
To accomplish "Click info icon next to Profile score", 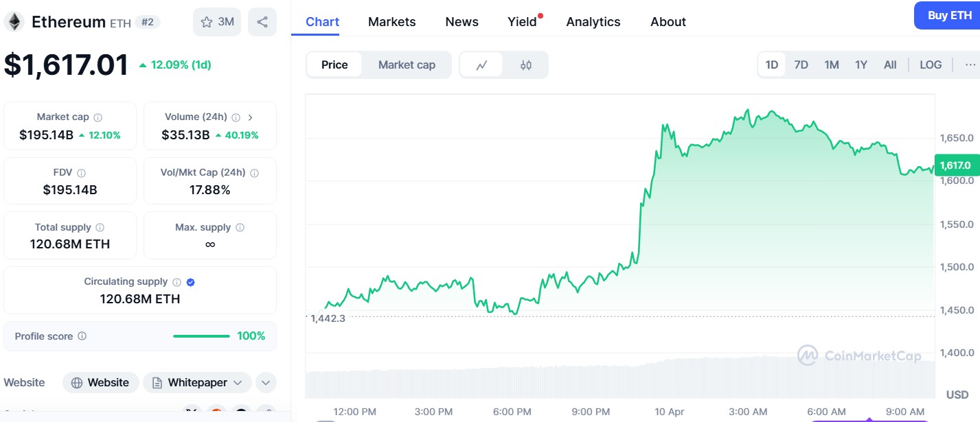I will [x=82, y=336].
